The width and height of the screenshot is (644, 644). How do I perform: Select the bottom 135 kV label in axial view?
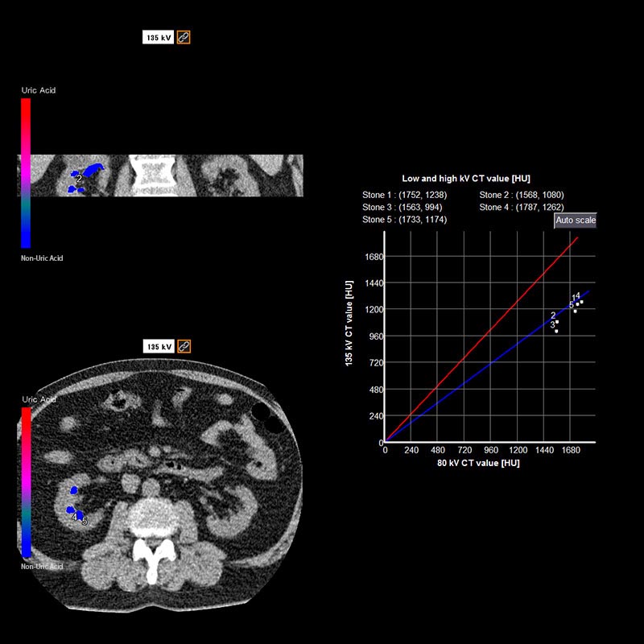point(159,346)
